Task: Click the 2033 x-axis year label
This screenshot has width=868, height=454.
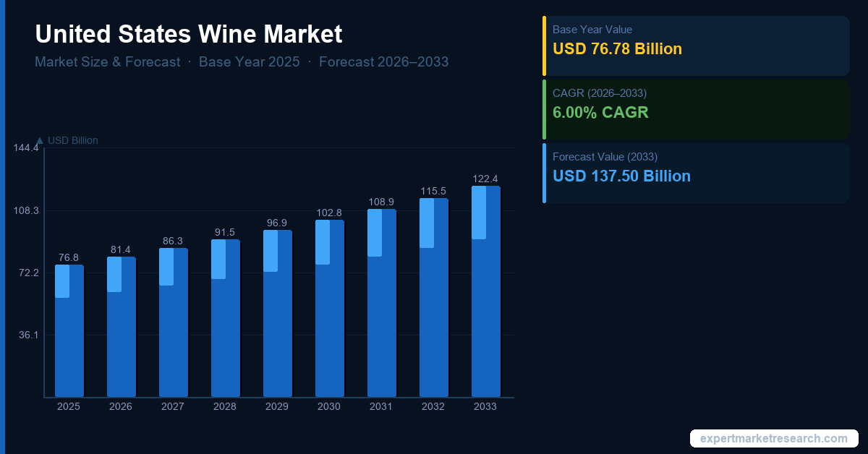Action: pos(485,407)
